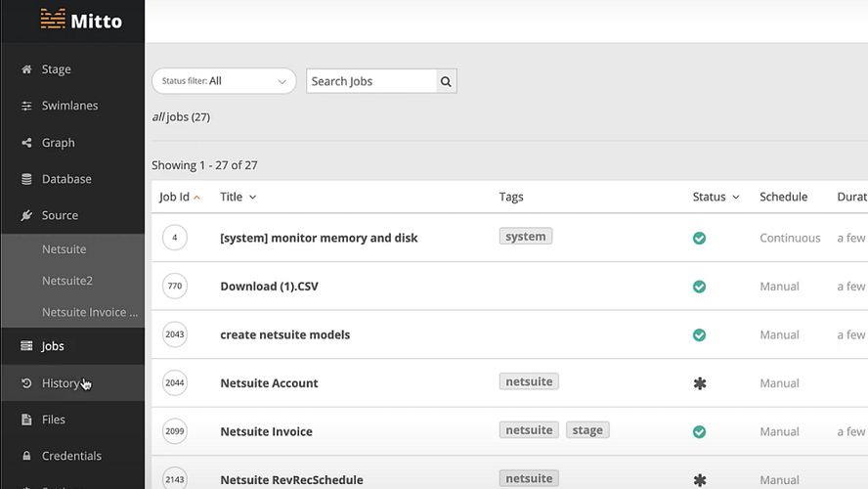Viewport: 868px width, 489px height.
Task: Click netsuite tag on Netsuite Invoice row
Action: [529, 430]
